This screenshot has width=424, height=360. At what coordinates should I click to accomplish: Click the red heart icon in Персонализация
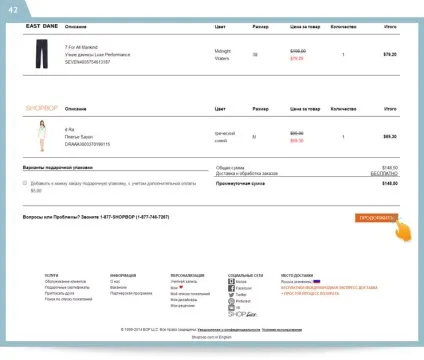click(181, 287)
